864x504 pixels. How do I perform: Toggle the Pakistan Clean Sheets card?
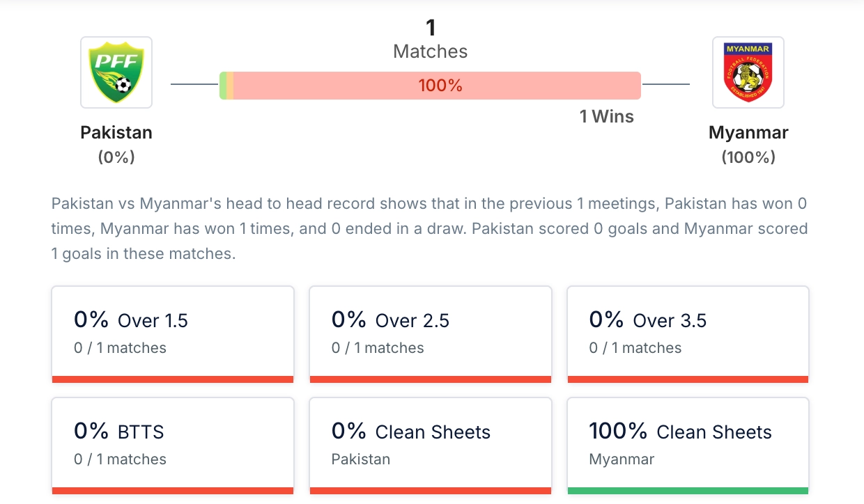point(430,444)
